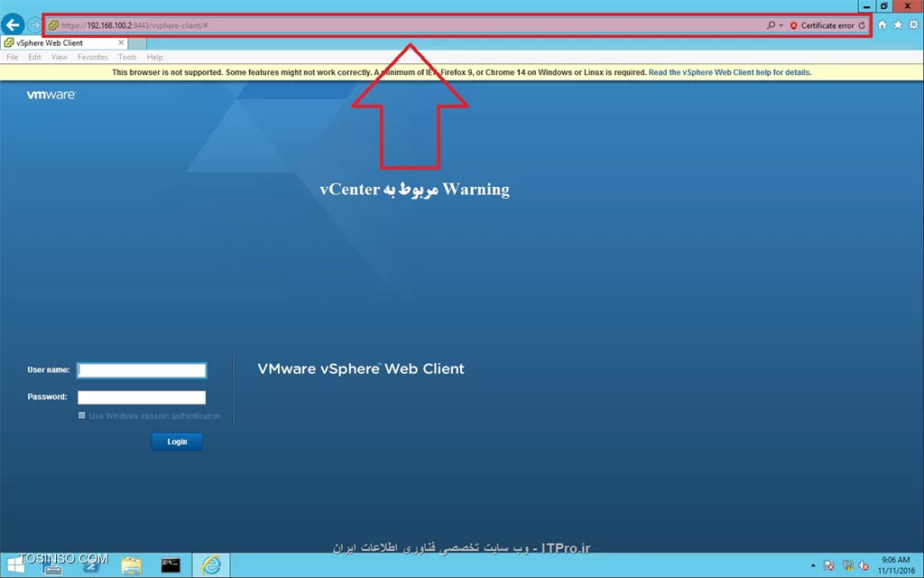Refresh the page with reload icon

pos(862,25)
